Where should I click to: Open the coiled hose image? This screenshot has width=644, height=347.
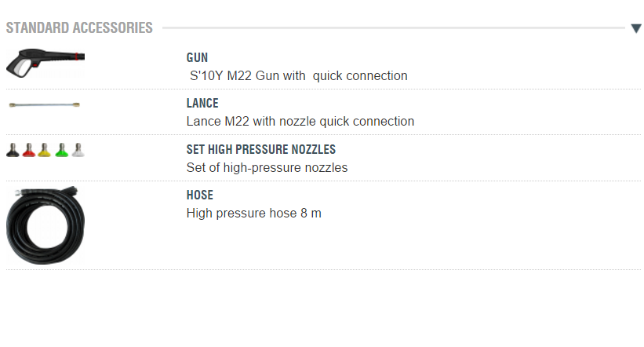pos(45,226)
